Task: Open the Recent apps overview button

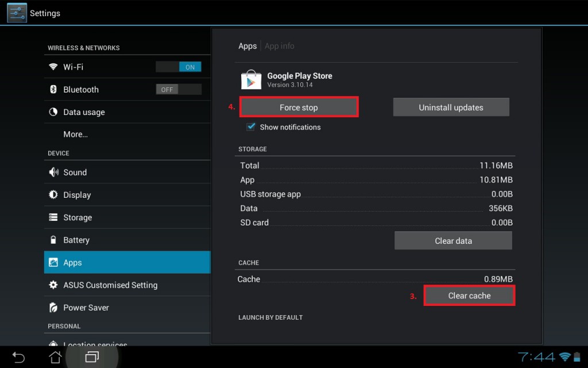Action: point(92,356)
